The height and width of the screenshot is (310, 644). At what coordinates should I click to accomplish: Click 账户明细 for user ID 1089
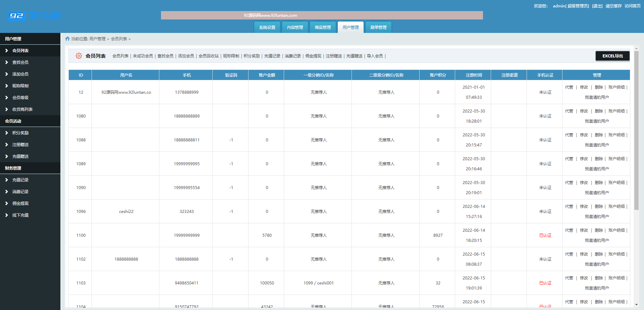(616, 159)
